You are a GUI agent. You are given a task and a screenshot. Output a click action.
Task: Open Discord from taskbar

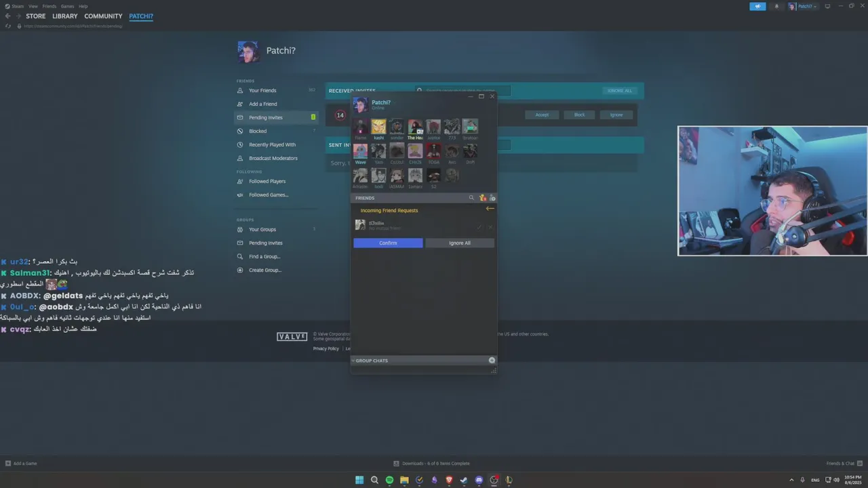point(479,480)
